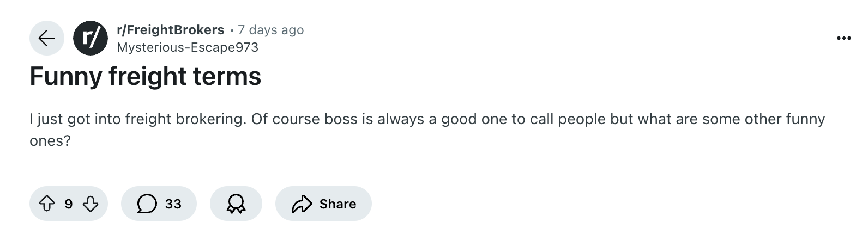Open the r/ subreddit avatar
The image size is (868, 234).
[x=91, y=38]
